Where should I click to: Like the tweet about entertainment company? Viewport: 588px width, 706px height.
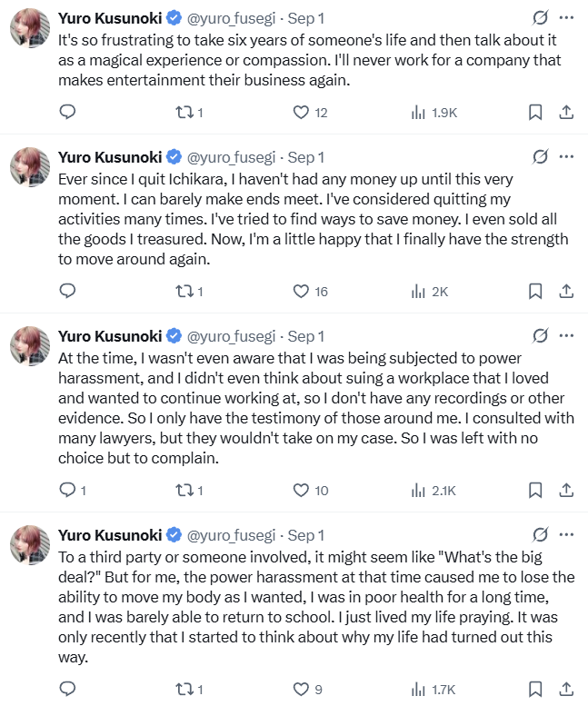point(302,113)
